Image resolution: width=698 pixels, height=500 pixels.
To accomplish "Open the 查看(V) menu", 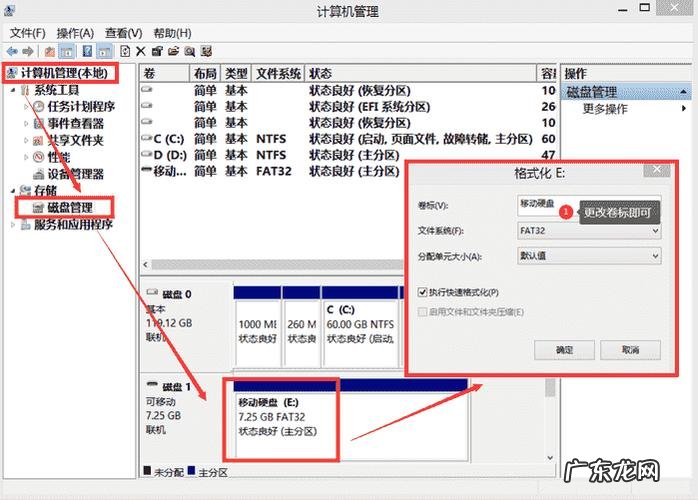I will pyautogui.click(x=123, y=33).
